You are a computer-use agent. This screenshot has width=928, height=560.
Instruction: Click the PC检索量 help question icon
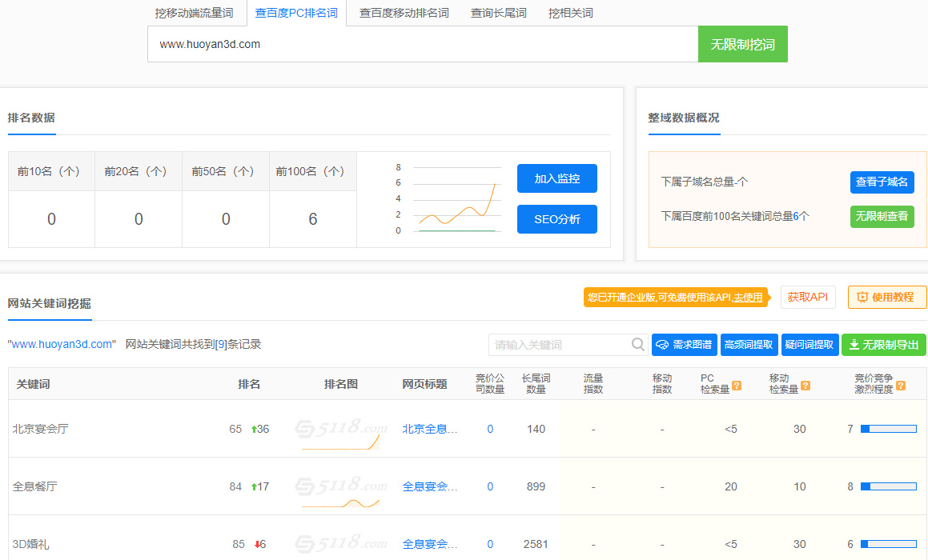click(737, 386)
